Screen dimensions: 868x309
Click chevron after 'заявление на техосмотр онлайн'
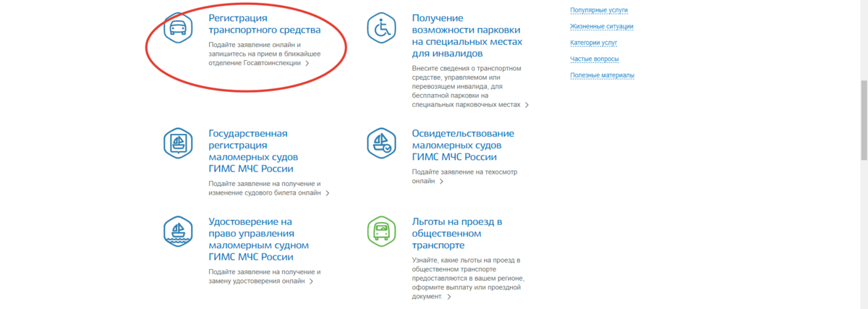coord(440,182)
